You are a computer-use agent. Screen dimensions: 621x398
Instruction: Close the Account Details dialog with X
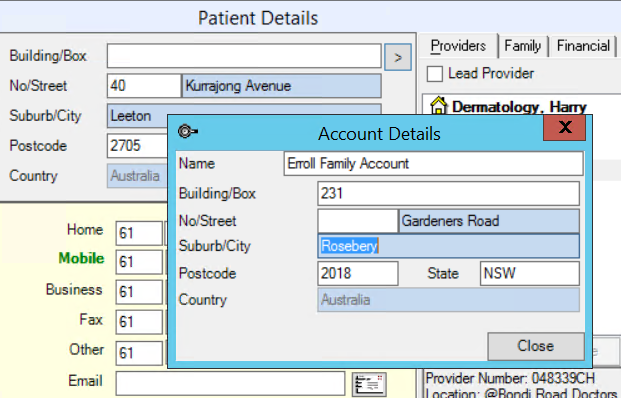click(564, 128)
